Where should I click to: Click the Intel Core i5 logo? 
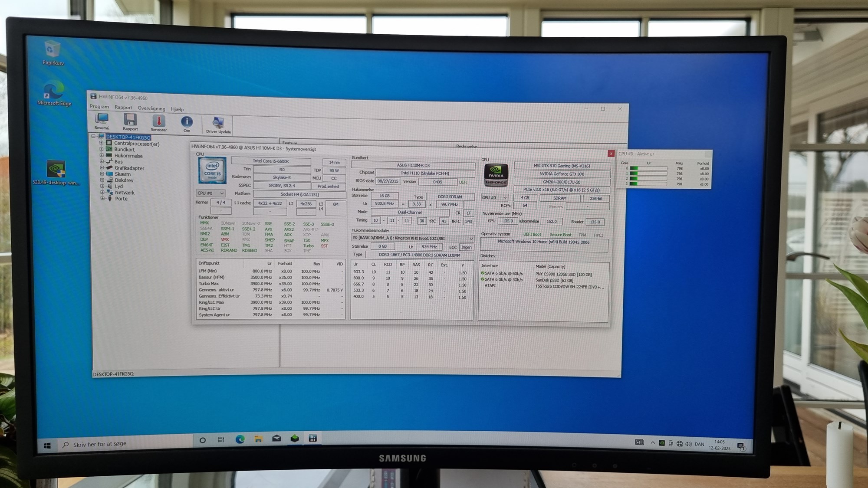coord(212,170)
